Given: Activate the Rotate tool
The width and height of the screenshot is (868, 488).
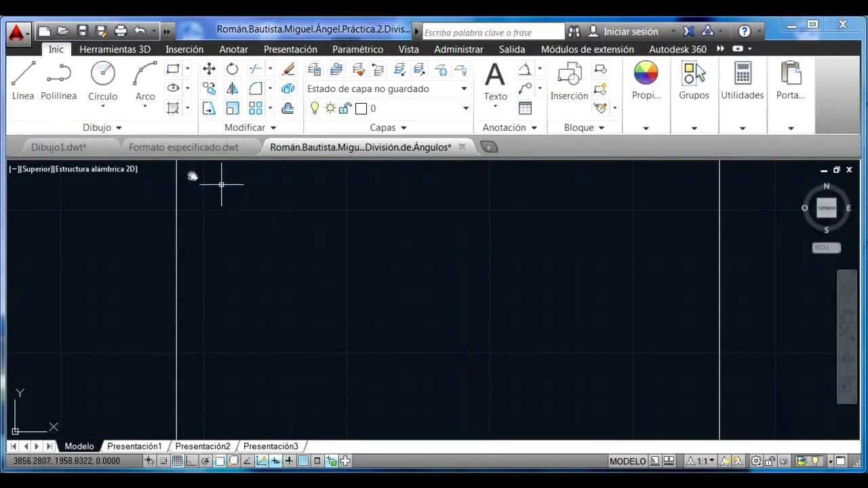Looking at the screenshot, I should 233,69.
